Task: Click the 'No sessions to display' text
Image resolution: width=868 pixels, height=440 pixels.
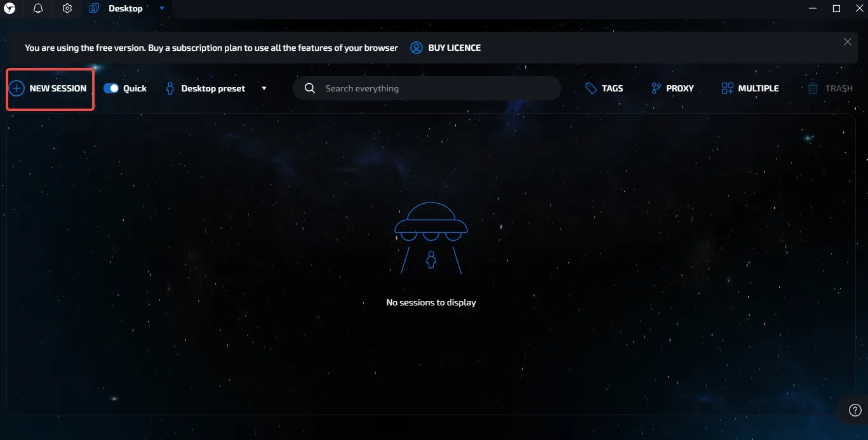Action: click(431, 302)
